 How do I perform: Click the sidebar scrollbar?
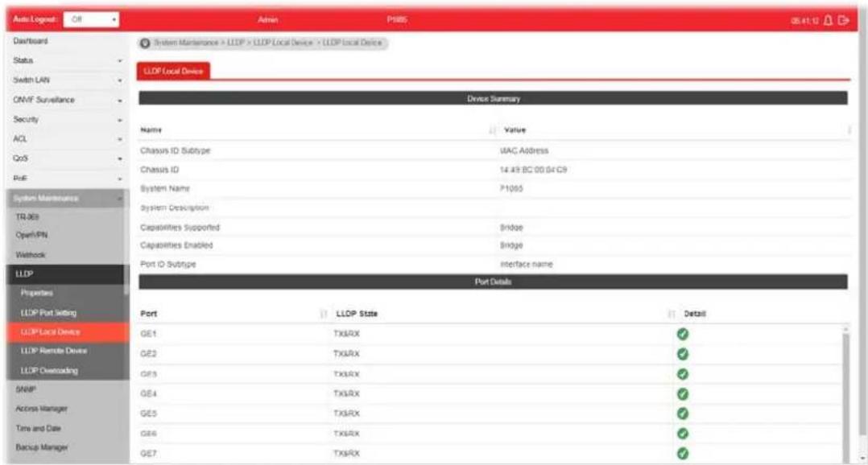point(126,279)
